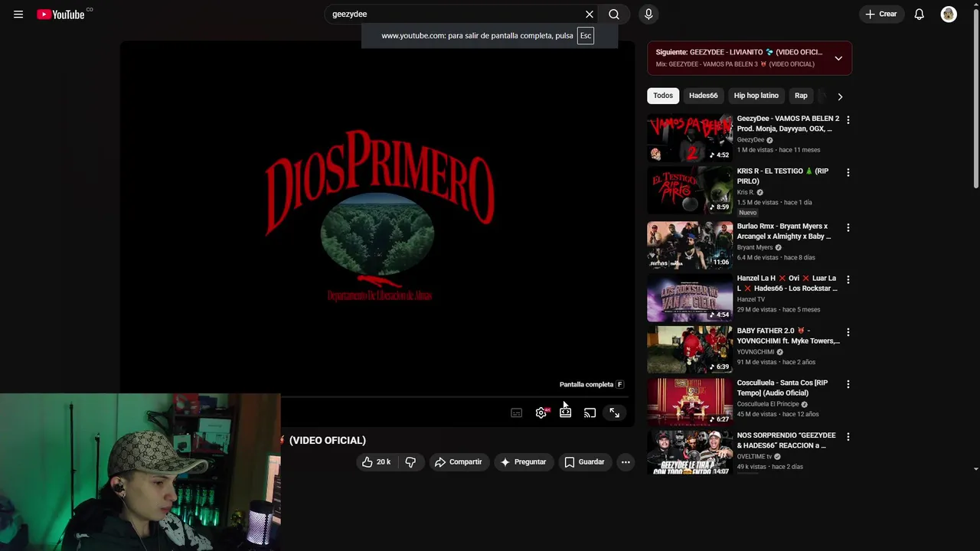Viewport: 980px width, 551px height.
Task: Open options for BABY FATHER 2.0
Action: [848, 332]
